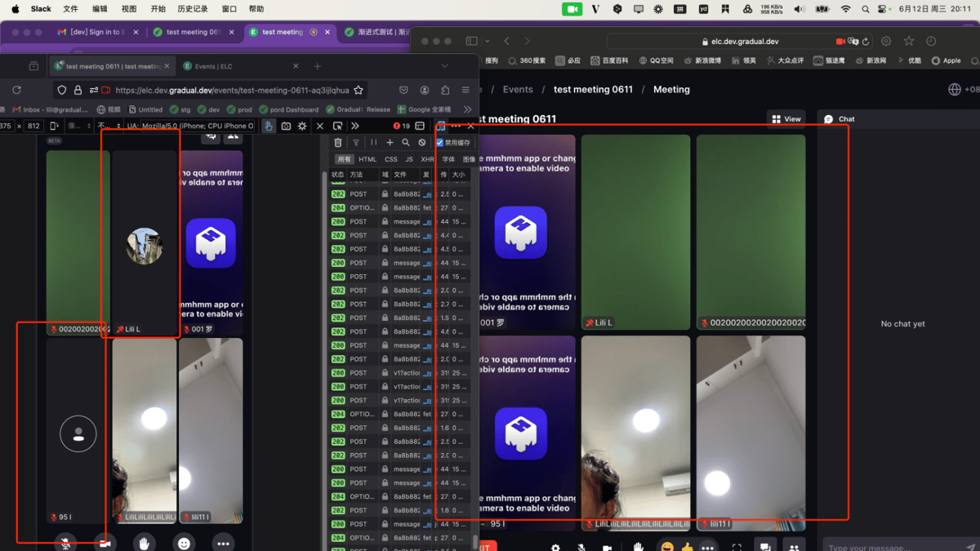
Task: Open the 'pord Dashboard' bookmark
Action: pyautogui.click(x=289, y=109)
